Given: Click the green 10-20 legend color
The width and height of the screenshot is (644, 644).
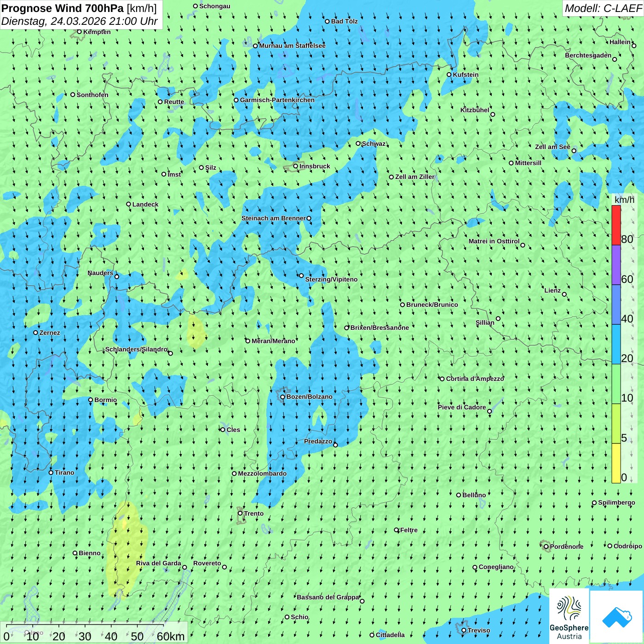Looking at the screenshot, I should (616, 384).
